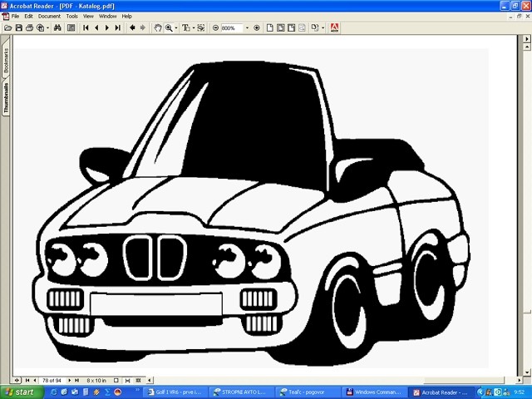The width and height of the screenshot is (532, 399).
Task: Toggle navigation pane button in status bar
Action: coord(17,381)
